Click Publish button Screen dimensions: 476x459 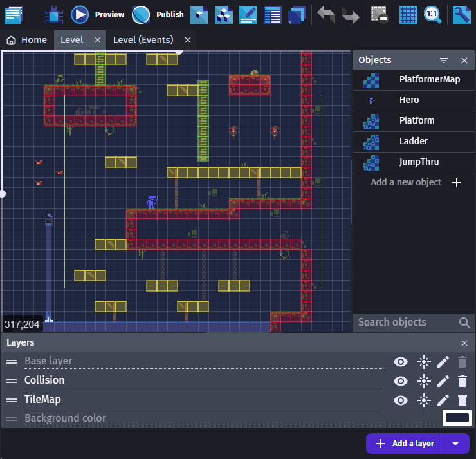[x=158, y=14]
